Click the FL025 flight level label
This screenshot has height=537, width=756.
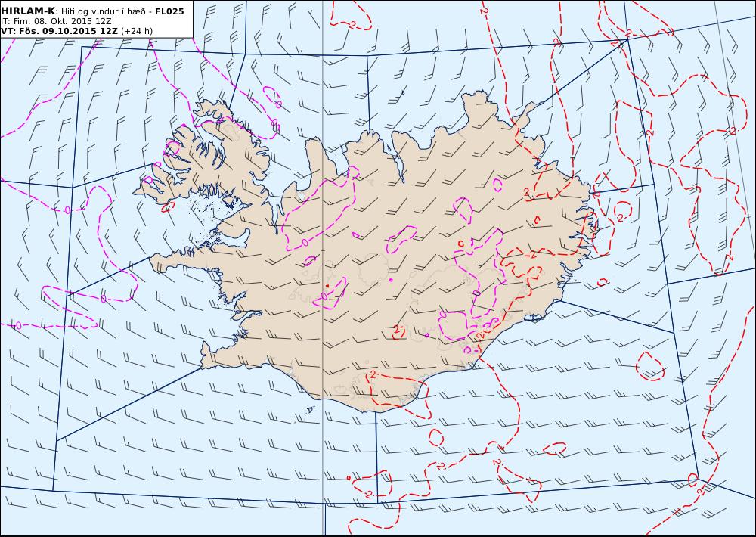pyautogui.click(x=169, y=11)
